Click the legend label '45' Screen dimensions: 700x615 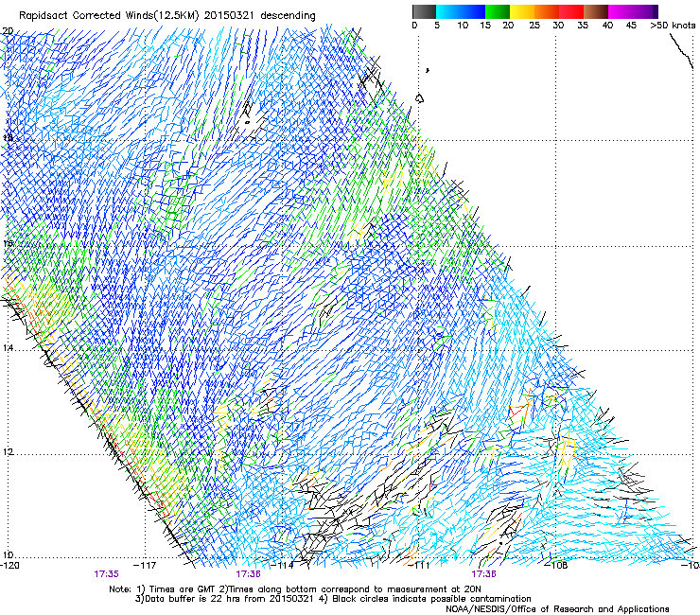tap(631, 26)
